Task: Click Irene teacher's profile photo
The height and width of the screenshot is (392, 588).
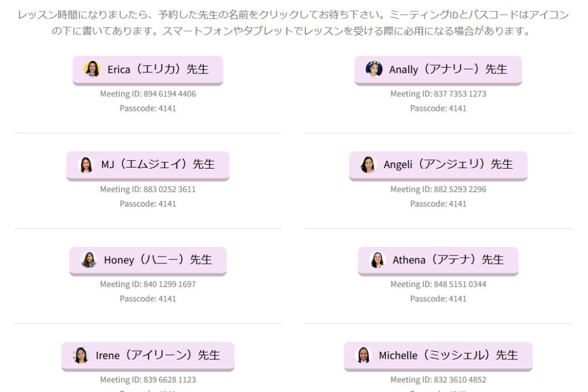Action: 81,355
